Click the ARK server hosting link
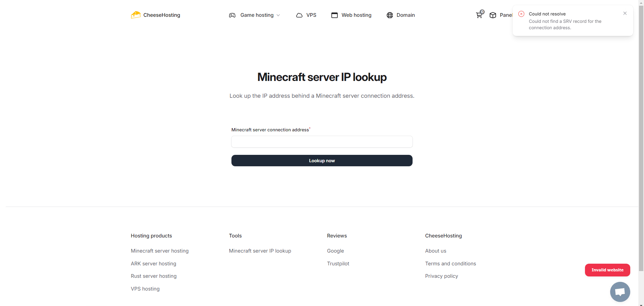644x306 pixels. coord(153,264)
